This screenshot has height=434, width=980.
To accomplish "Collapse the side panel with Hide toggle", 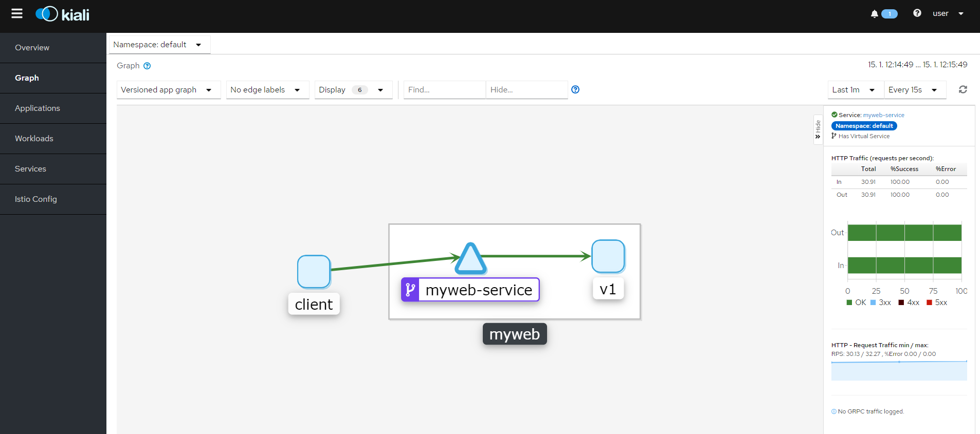I will [x=818, y=129].
